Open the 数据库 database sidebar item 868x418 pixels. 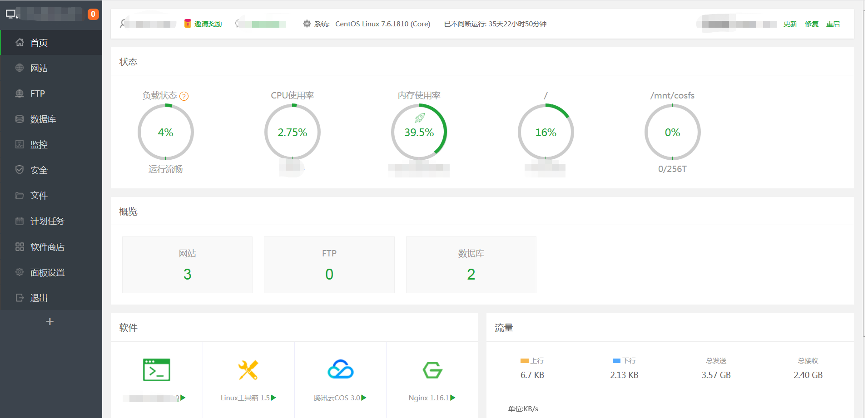pos(51,119)
